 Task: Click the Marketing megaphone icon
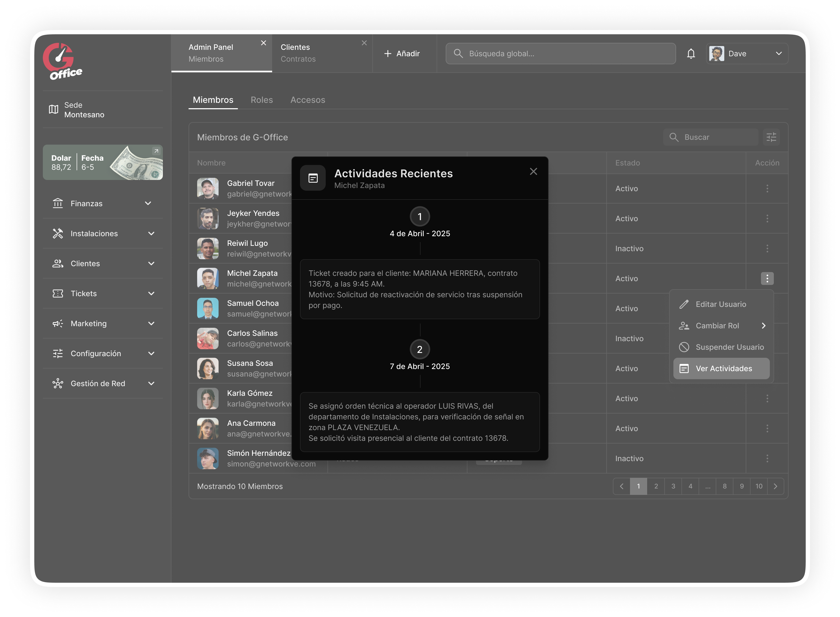coord(58,323)
